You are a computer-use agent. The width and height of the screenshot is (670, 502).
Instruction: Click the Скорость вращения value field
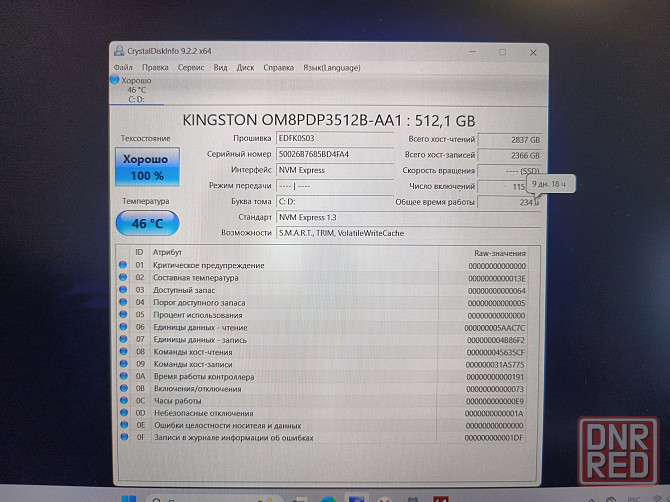[x=510, y=171]
